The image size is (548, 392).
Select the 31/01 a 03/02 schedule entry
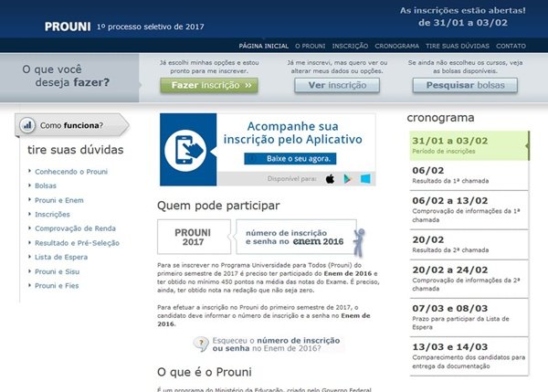pyautogui.click(x=466, y=146)
